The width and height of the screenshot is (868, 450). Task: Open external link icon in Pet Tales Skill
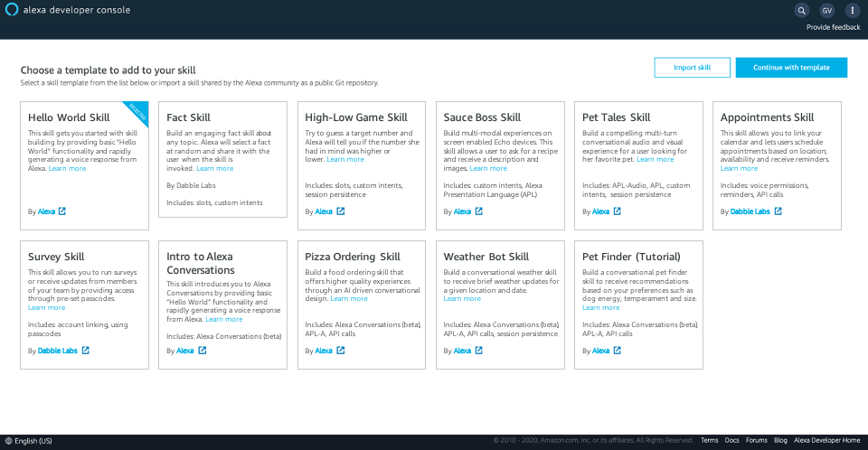coord(618,211)
